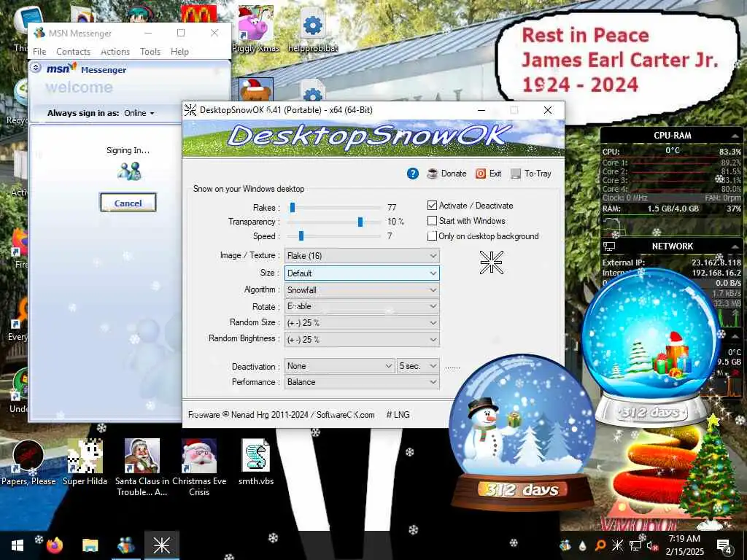Click the red Exit icon in DesktopSnowOK
Screen dimensions: 747x560
click(x=480, y=174)
